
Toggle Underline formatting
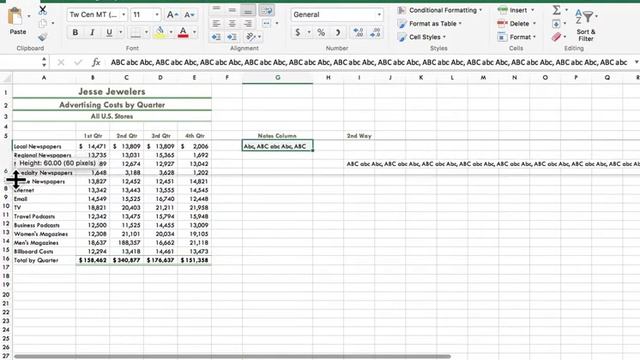(109, 32)
